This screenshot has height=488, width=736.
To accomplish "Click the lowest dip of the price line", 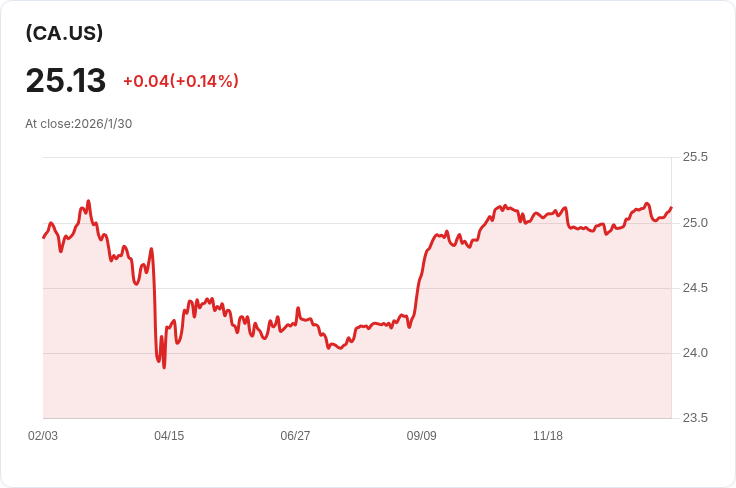I will point(164,367).
